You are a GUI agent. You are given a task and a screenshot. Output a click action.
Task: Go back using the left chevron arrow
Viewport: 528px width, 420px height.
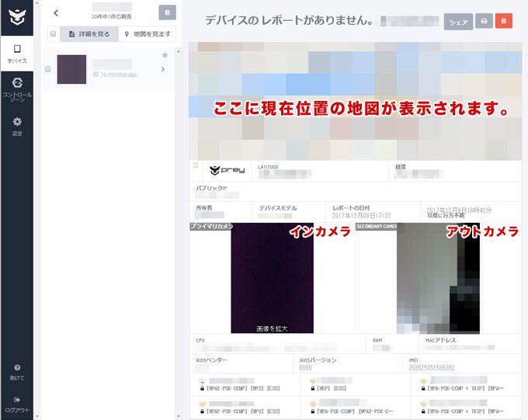(x=56, y=13)
